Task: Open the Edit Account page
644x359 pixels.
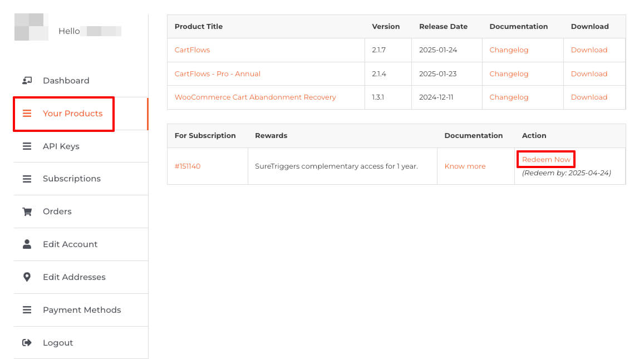Action: click(x=70, y=244)
